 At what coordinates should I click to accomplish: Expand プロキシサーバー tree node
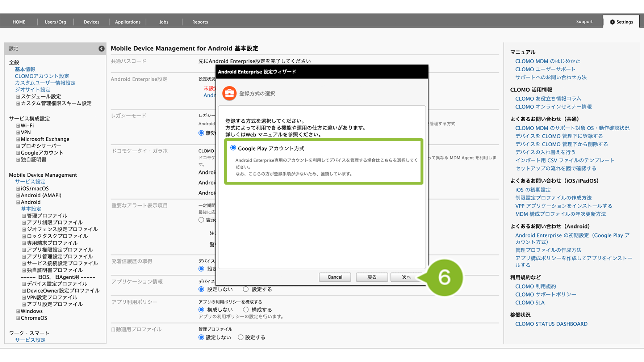(18, 146)
